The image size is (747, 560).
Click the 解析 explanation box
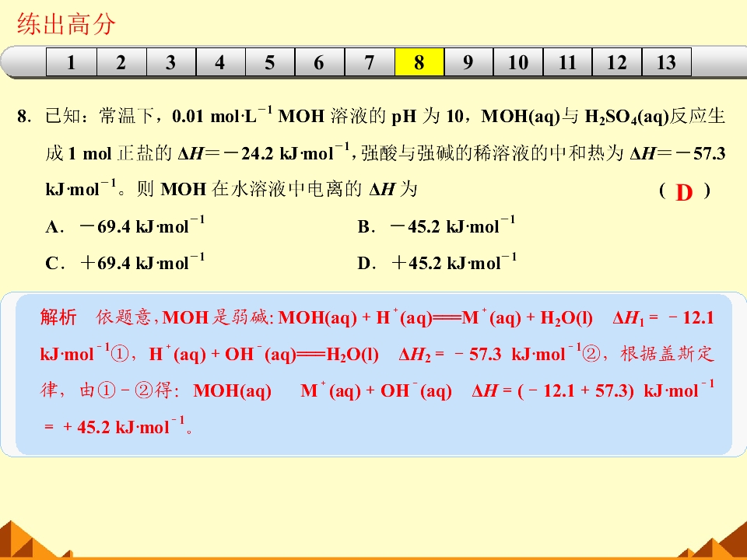point(373,374)
